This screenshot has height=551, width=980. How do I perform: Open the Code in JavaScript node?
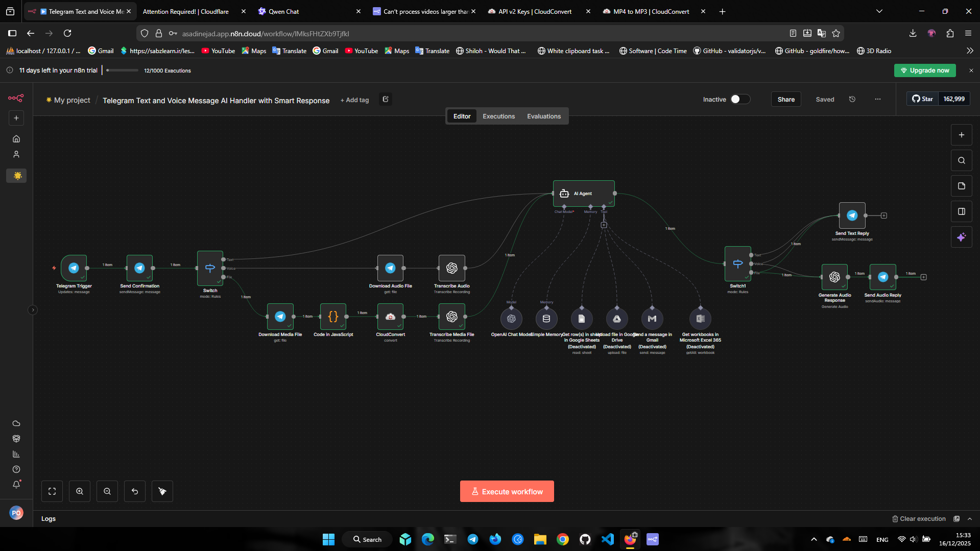point(333,317)
